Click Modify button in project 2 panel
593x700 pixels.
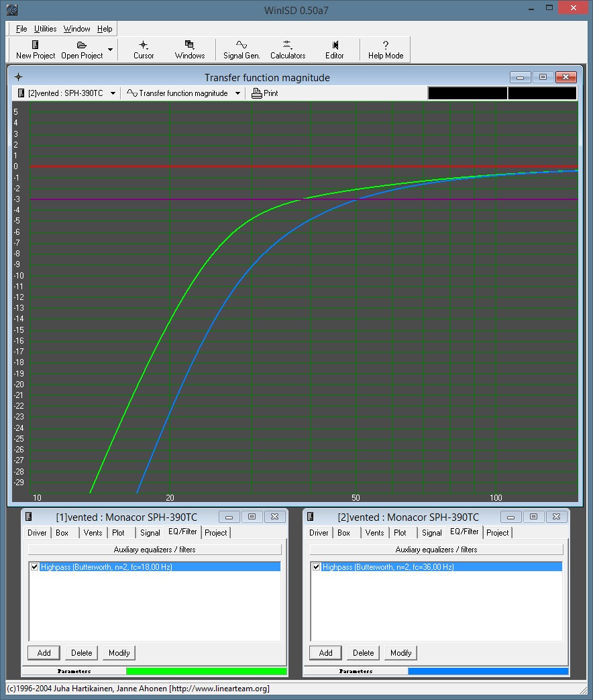pyautogui.click(x=400, y=653)
